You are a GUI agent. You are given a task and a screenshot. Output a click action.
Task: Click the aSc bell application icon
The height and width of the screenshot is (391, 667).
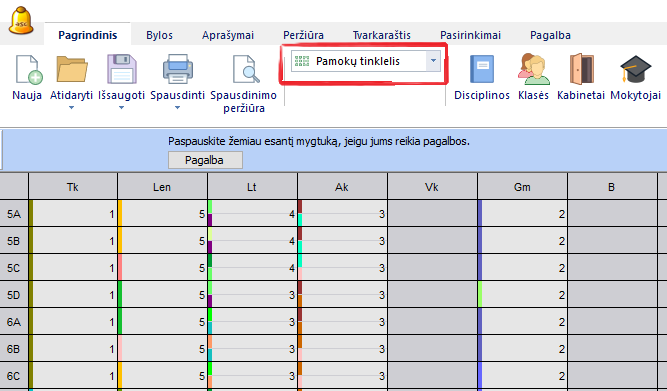[x=21, y=20]
